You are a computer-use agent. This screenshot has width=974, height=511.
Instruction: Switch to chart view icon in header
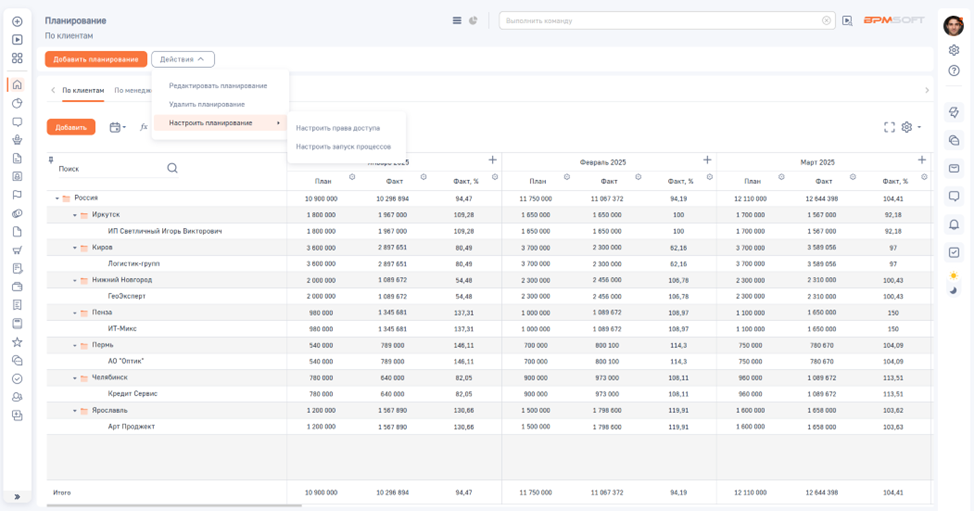tap(473, 20)
